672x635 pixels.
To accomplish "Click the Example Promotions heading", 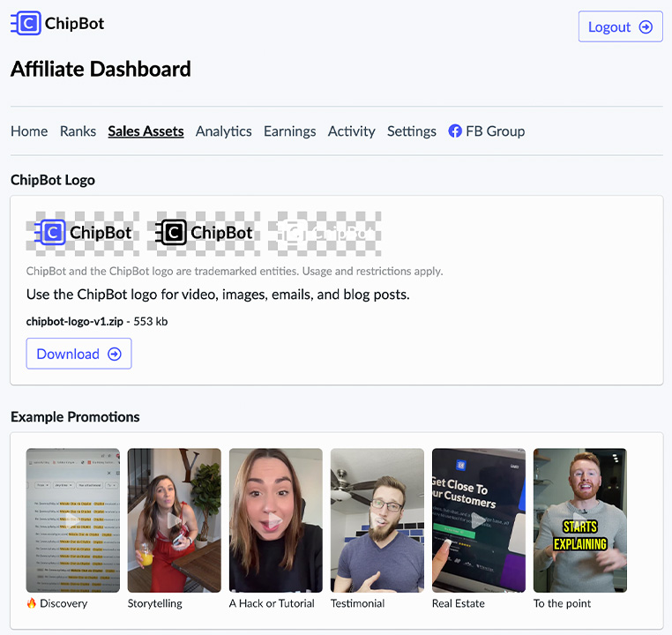I will point(75,417).
